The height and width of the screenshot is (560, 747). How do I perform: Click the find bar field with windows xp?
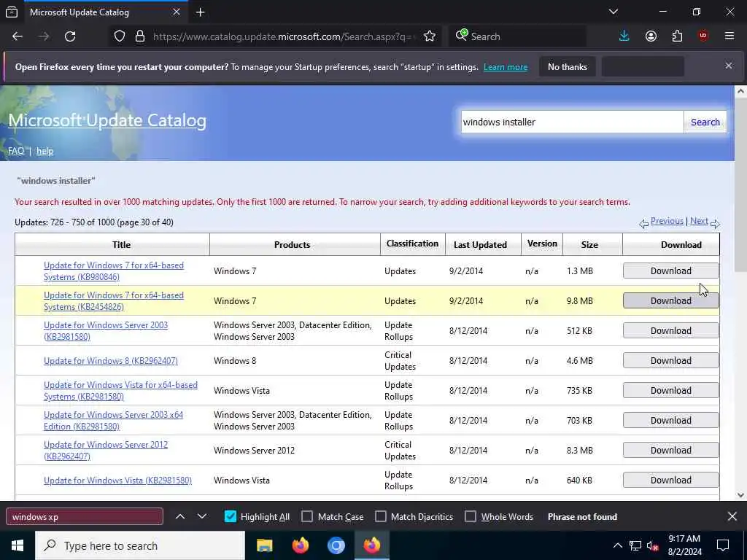coord(85,517)
